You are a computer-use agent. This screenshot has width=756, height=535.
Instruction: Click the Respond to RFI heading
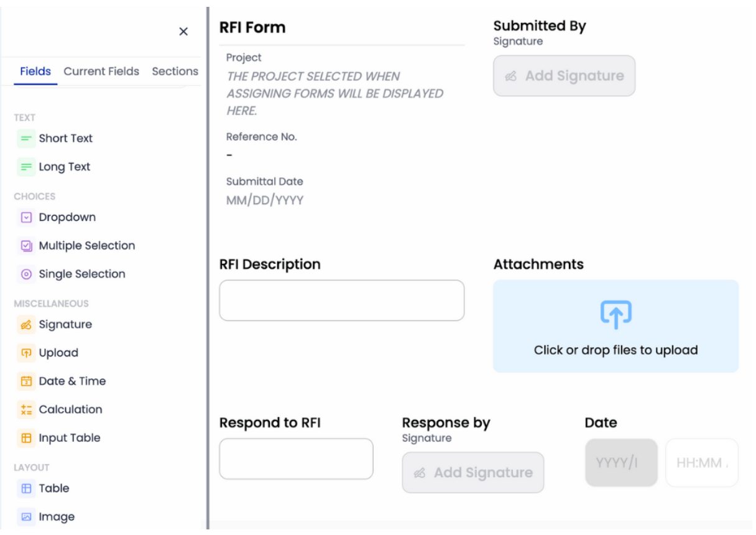pyautogui.click(x=270, y=423)
